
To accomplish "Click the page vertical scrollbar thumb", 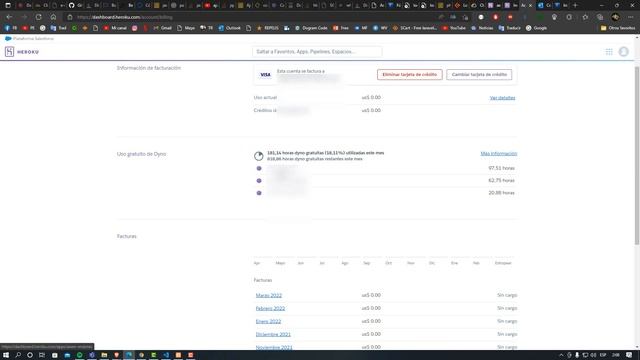I will 637,155.
